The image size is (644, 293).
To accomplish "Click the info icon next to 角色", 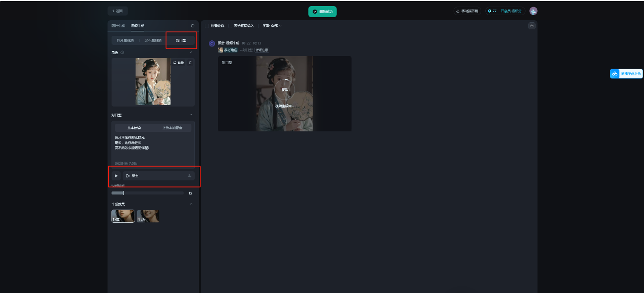I will pyautogui.click(x=122, y=53).
